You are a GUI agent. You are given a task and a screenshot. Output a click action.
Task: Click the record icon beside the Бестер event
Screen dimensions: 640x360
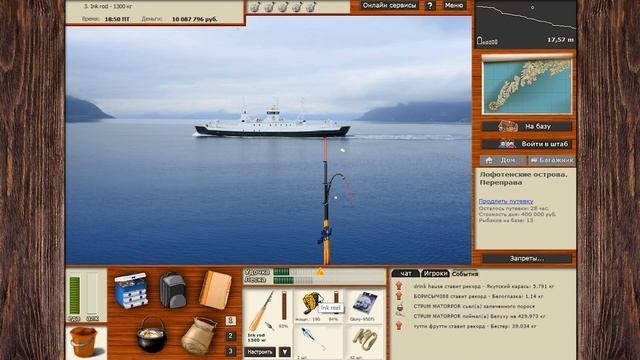click(399, 325)
